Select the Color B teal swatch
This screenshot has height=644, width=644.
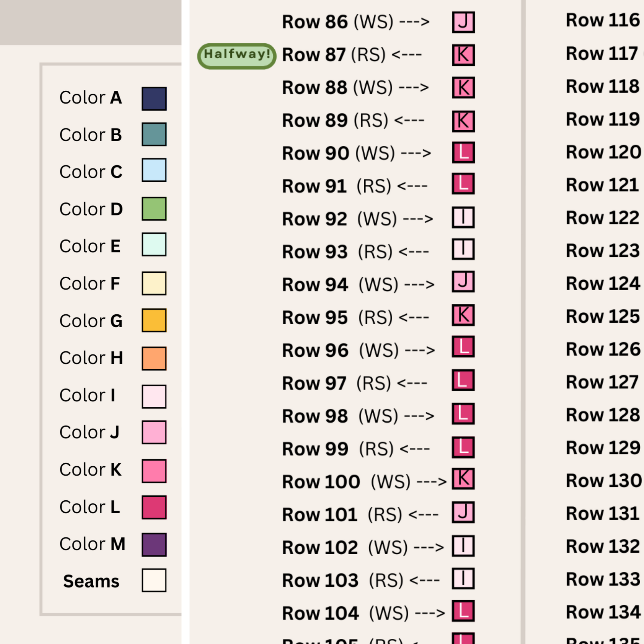pyautogui.click(x=154, y=134)
